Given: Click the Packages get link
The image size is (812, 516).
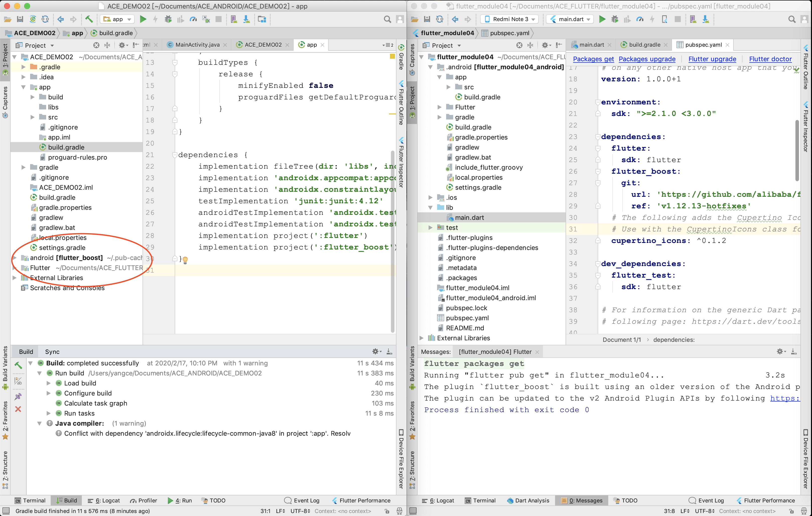Looking at the screenshot, I should 593,59.
